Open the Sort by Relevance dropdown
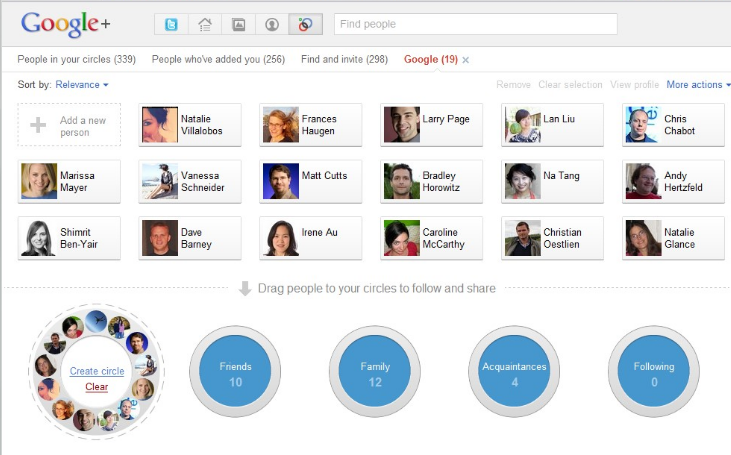Screen dimensions: 731x455 click(82, 85)
